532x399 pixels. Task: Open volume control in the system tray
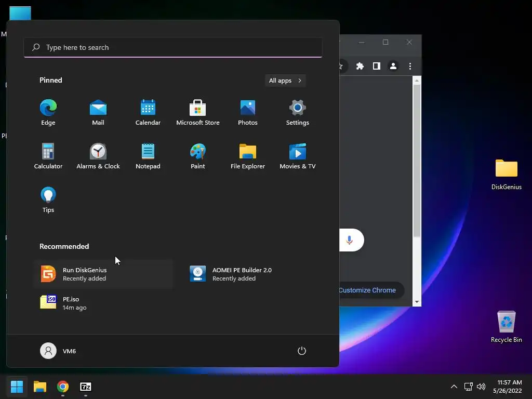481,387
